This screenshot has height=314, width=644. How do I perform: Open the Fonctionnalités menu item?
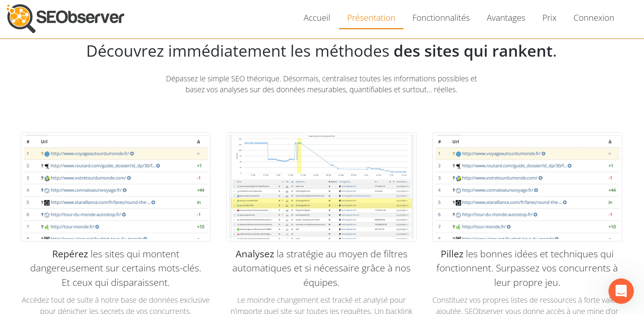coord(441,18)
